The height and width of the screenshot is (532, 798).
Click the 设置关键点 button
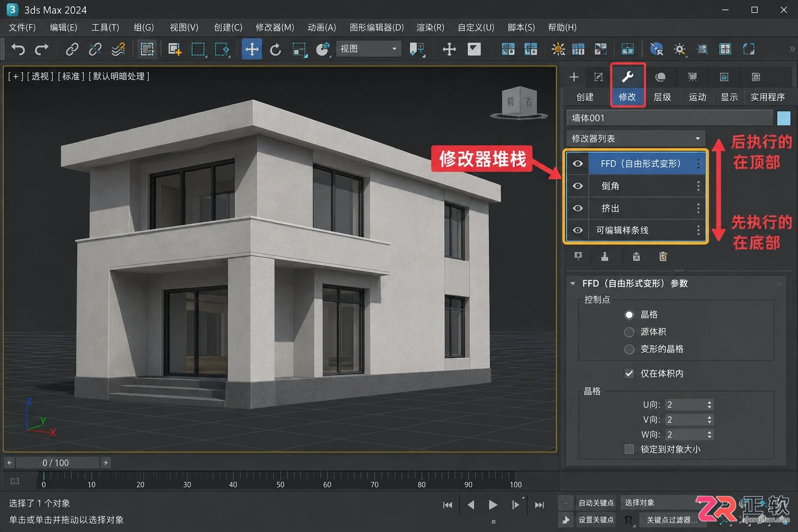click(x=596, y=520)
